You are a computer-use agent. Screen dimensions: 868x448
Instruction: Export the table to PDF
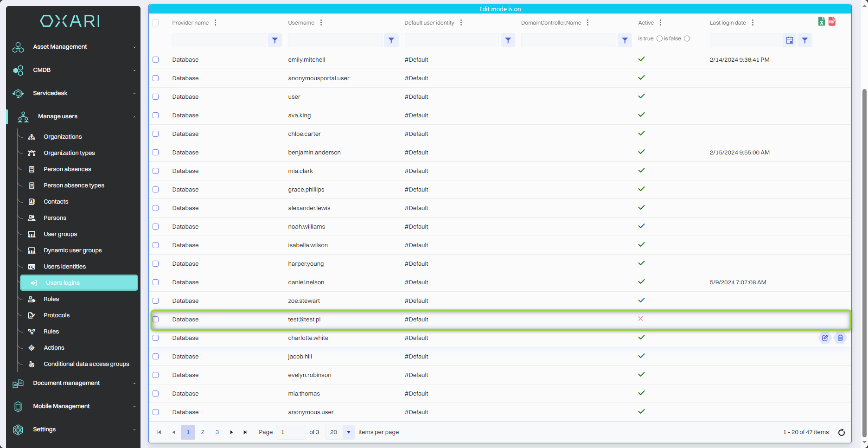pyautogui.click(x=832, y=21)
